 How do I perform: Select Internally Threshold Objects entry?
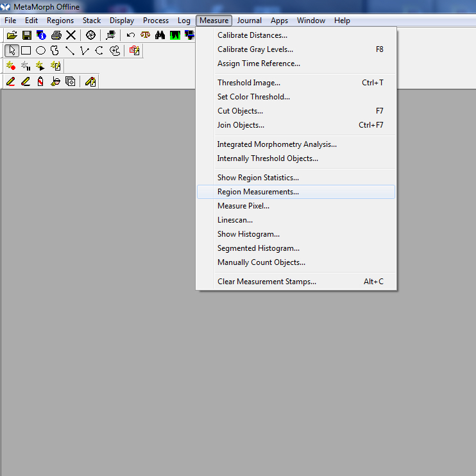(x=296, y=158)
